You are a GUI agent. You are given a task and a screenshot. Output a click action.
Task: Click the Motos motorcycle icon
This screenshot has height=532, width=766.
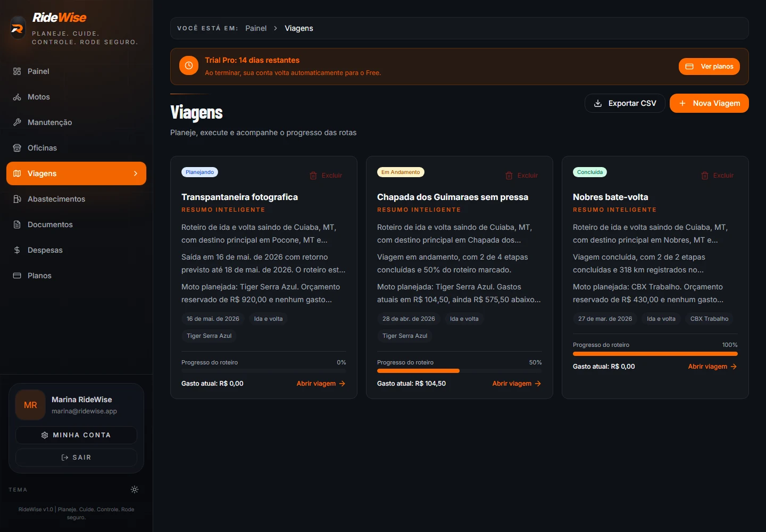pyautogui.click(x=17, y=97)
